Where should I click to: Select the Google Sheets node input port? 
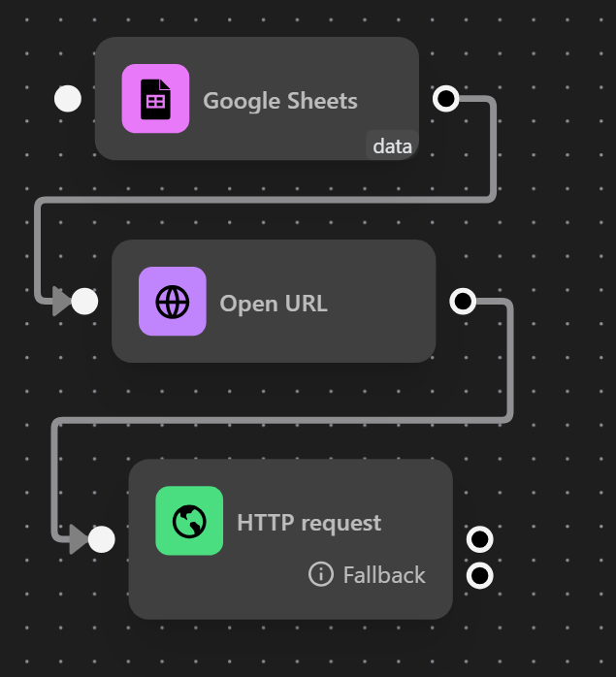pos(68,98)
